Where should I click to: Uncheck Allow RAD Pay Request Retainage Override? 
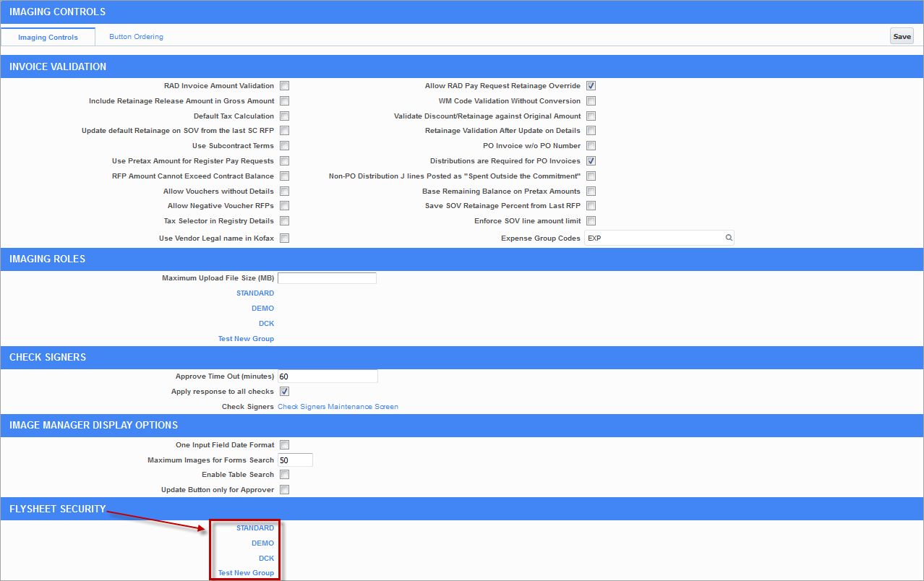(591, 86)
